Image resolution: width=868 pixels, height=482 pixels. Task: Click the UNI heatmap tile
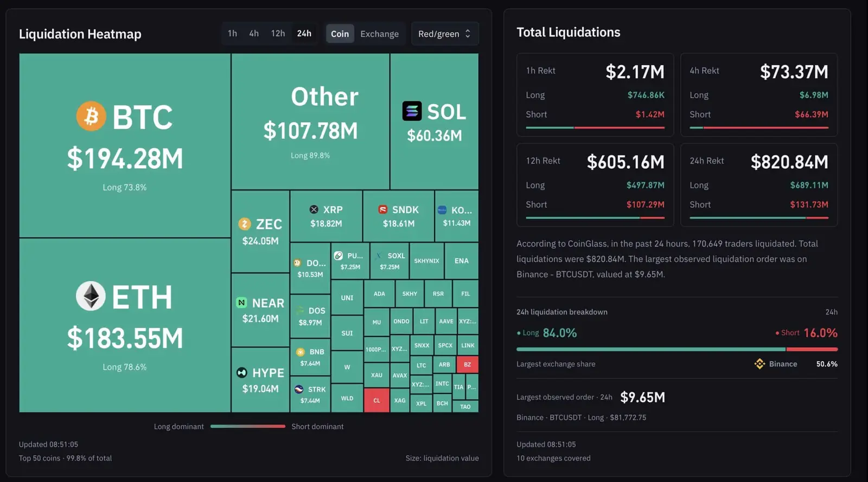[x=347, y=297]
